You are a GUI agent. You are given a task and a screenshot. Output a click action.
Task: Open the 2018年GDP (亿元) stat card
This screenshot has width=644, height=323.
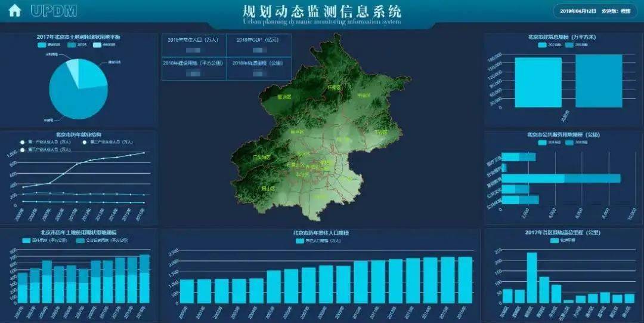click(x=259, y=45)
